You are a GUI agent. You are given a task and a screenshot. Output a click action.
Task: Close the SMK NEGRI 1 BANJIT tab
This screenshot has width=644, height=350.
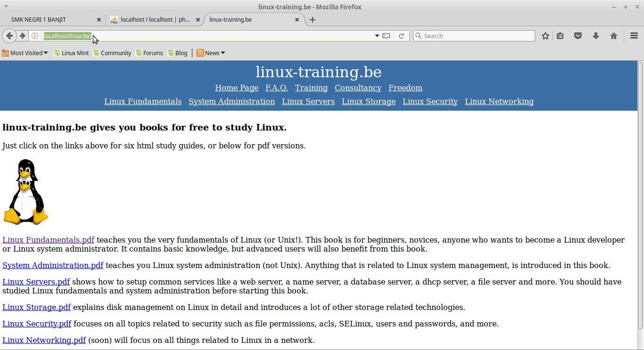pos(99,20)
